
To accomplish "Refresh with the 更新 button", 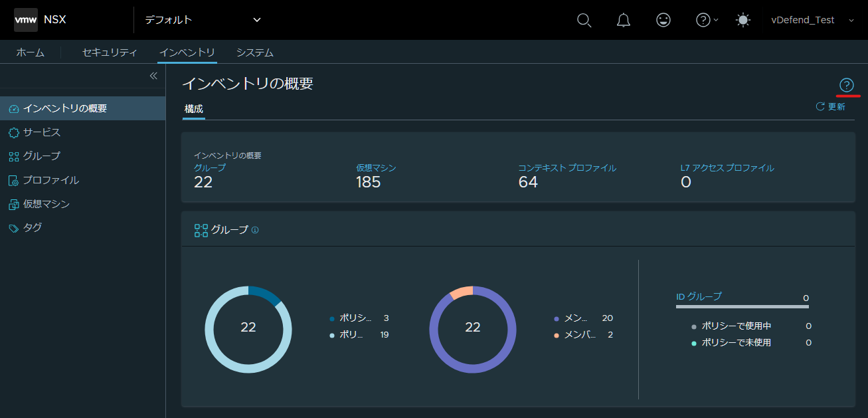I will 830,106.
